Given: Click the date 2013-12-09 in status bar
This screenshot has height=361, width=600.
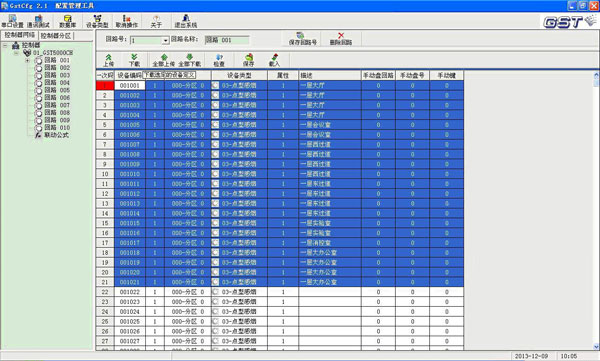Looking at the screenshot, I should [x=531, y=356].
